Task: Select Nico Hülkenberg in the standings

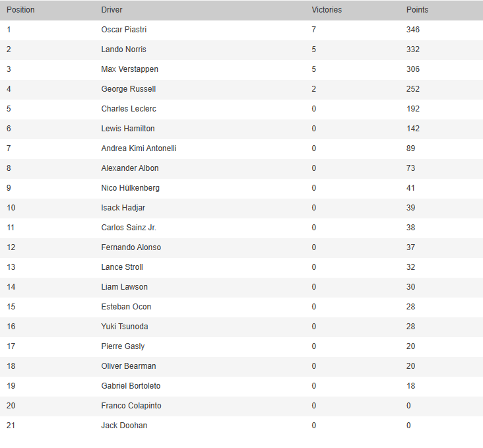Action: point(130,188)
